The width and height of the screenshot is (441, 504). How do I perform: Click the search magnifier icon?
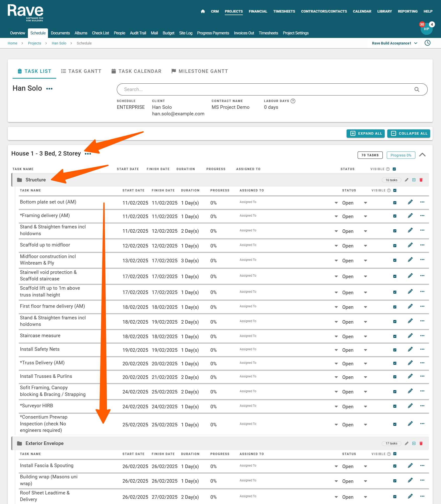(x=417, y=89)
